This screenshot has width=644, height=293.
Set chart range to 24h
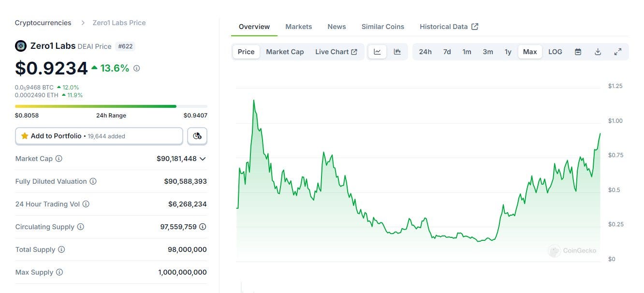pos(425,52)
